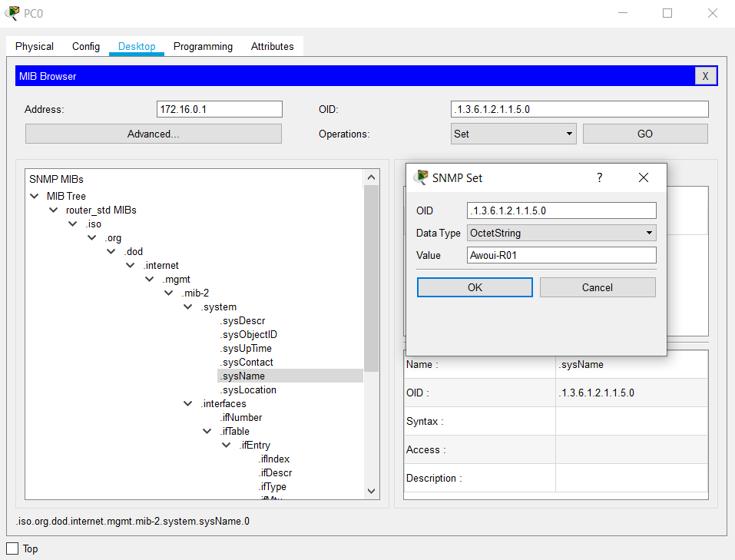Screen dimensions: 735x560
Task: Click the MIB tree scroll up arrow
Action: coord(371,177)
